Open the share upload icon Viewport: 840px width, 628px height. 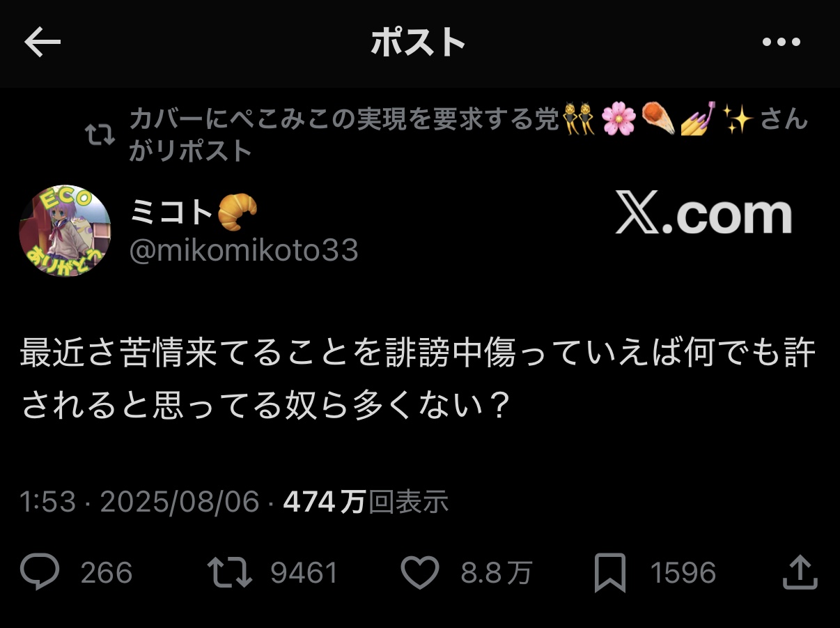(x=800, y=572)
